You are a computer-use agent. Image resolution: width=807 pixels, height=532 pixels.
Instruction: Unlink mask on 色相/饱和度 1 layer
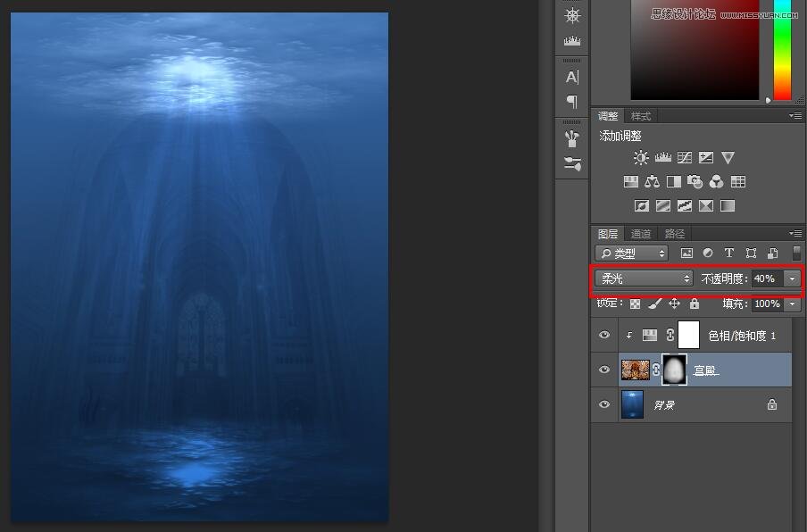pyautogui.click(x=670, y=335)
